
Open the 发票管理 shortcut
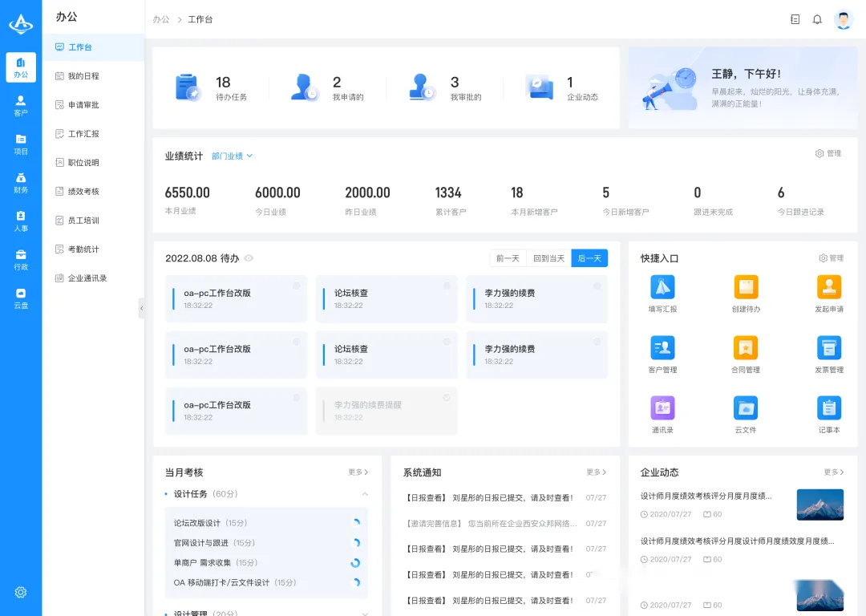tap(829, 347)
